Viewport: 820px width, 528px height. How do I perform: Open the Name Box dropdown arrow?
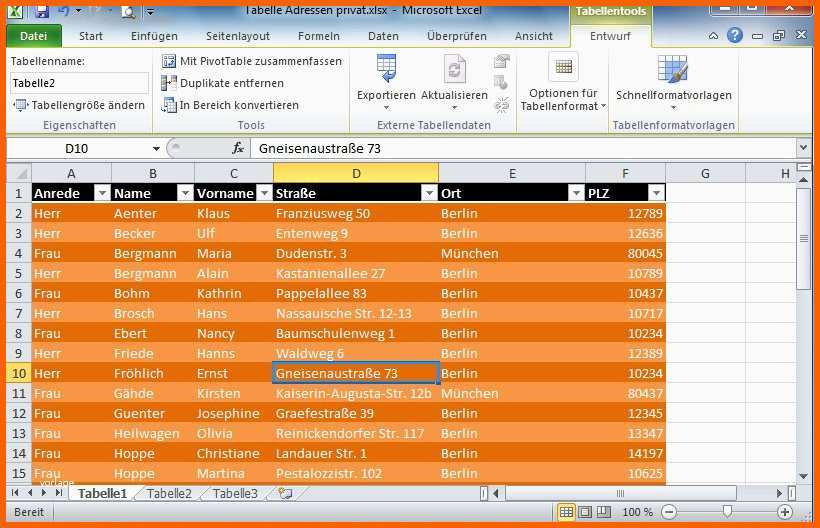(x=156, y=148)
